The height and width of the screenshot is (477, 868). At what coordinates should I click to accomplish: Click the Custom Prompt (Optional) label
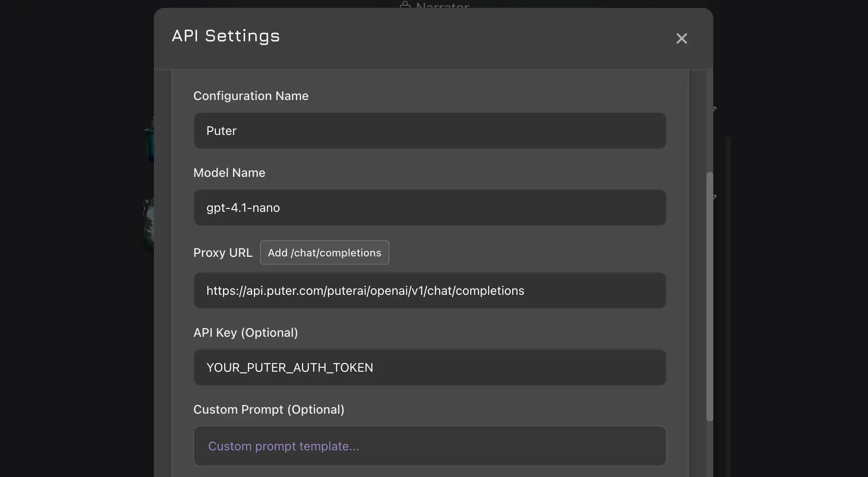269,409
